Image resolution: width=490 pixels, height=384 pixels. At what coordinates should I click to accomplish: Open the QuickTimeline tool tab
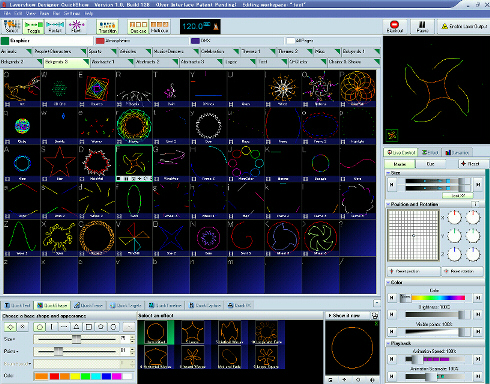point(165,305)
